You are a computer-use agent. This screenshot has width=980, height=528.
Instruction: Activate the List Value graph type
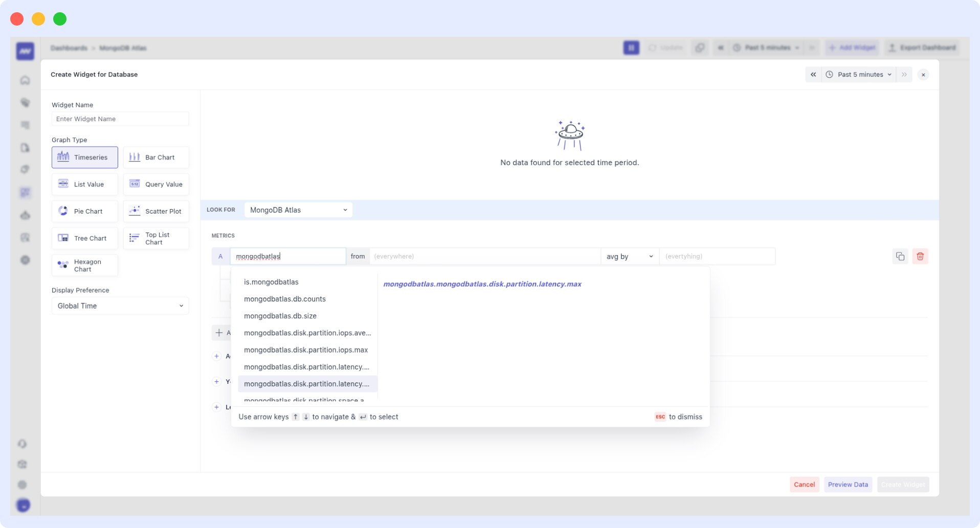[84, 184]
